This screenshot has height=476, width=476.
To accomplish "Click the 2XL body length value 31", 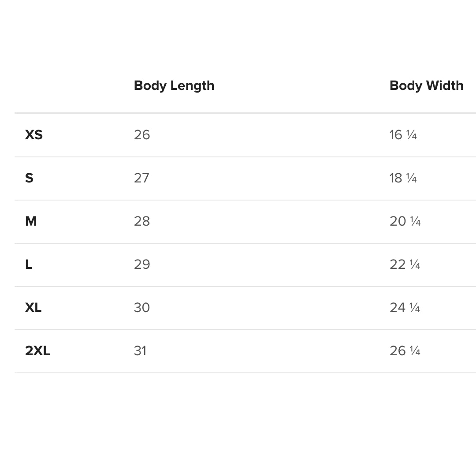I will tap(140, 351).
